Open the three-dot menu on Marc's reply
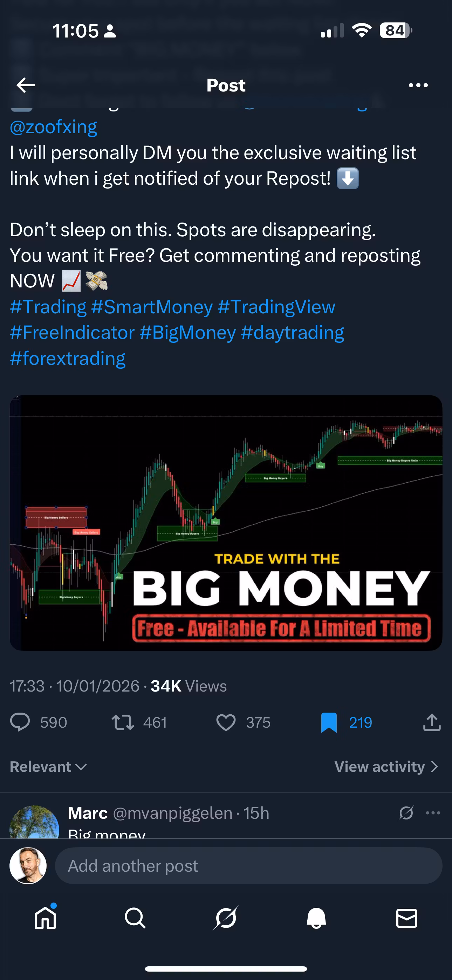This screenshot has height=980, width=452. click(x=433, y=813)
